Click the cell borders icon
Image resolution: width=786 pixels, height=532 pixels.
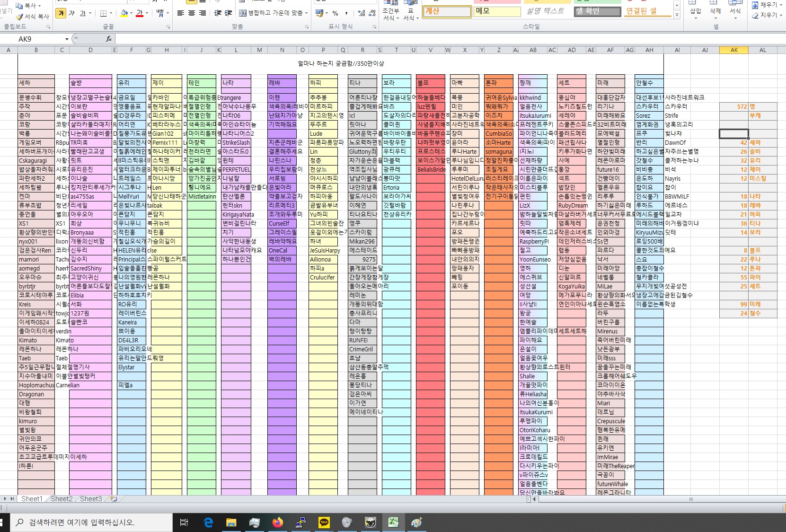pos(104,13)
